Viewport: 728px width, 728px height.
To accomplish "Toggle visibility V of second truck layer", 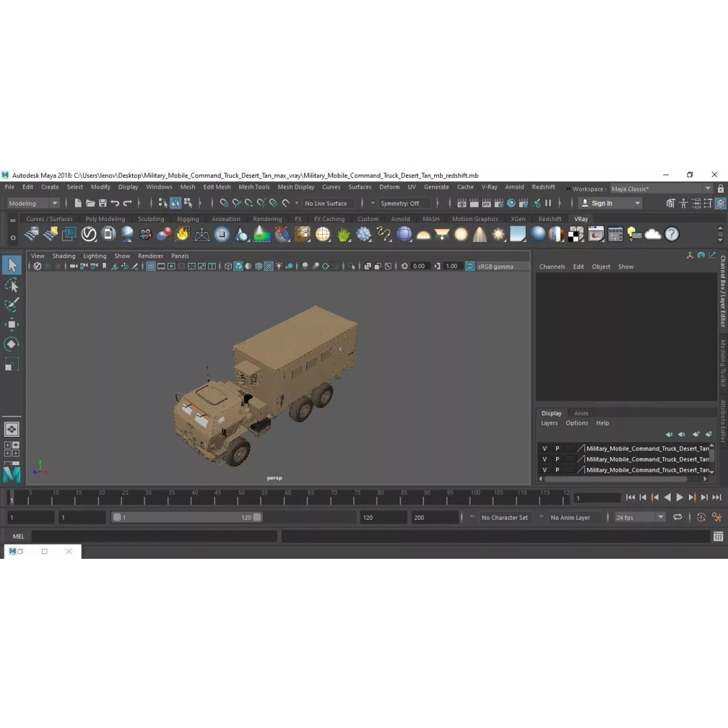I will [x=545, y=459].
